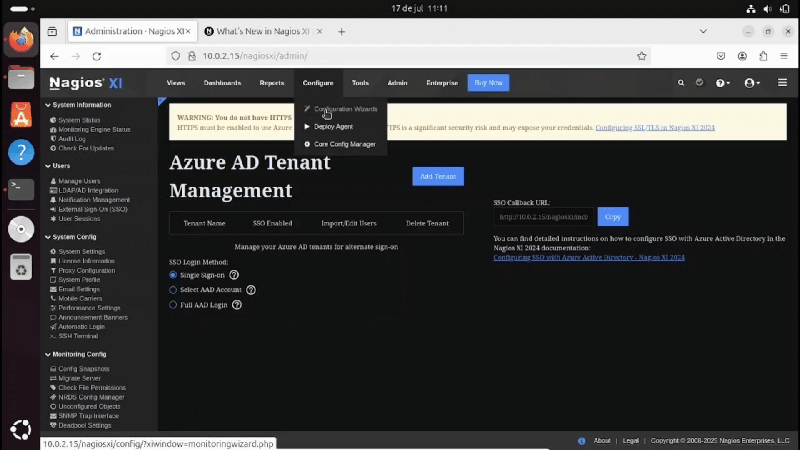
Task: Collapse the Monitoring Config sidebar section
Action: pos(79,354)
